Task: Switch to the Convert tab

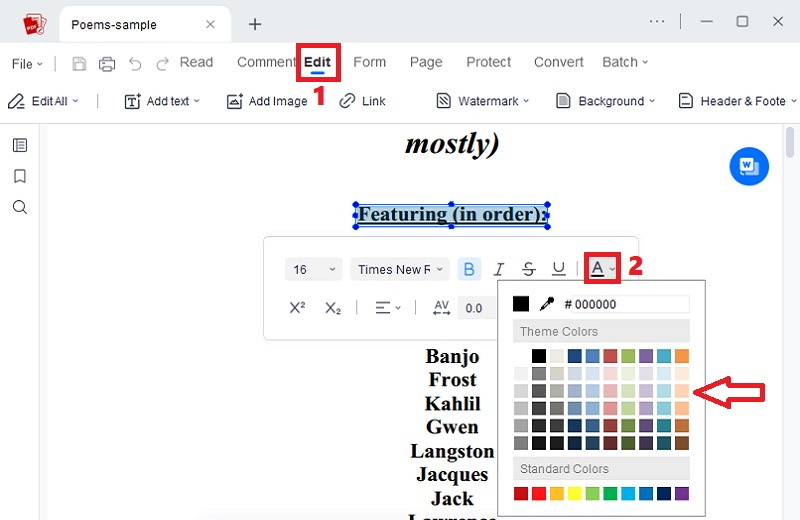Action: tap(559, 62)
